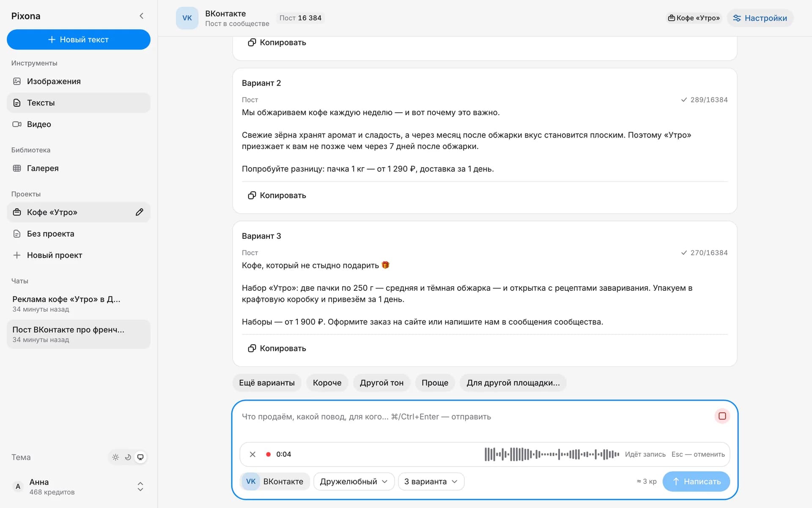Create a Новый проект
This screenshot has width=812, height=508.
click(x=78, y=255)
